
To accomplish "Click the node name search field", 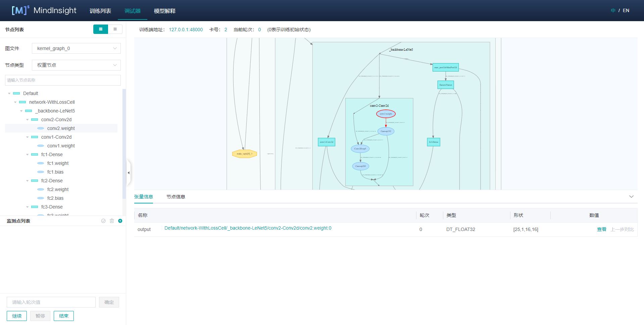I will (x=63, y=80).
